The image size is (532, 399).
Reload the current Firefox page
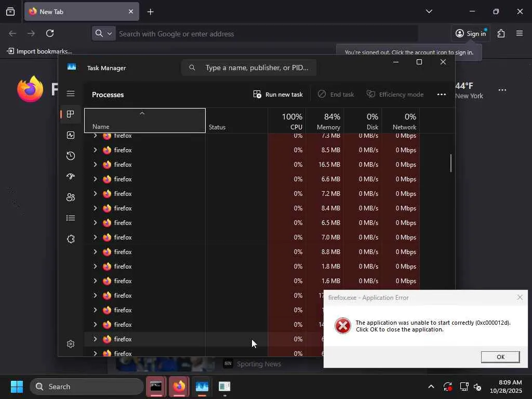click(x=50, y=33)
